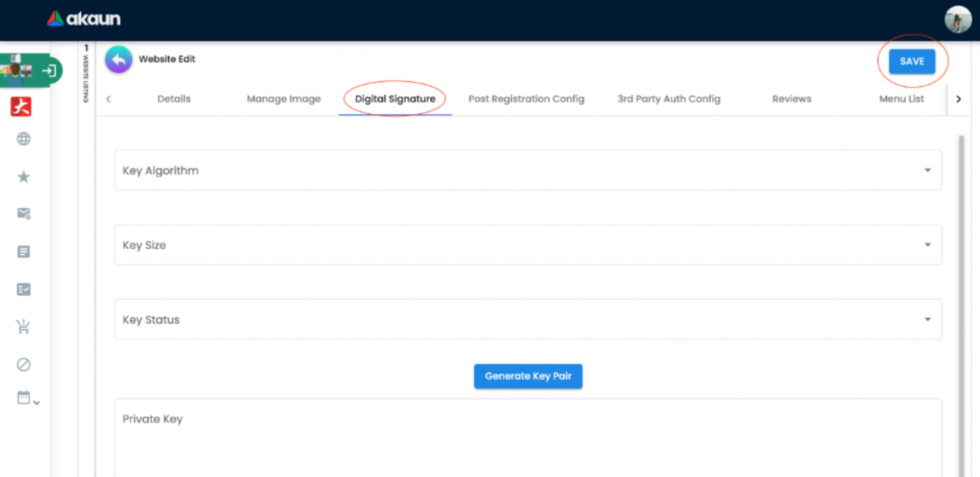Open the blocked circle sidebar icon

(24, 364)
